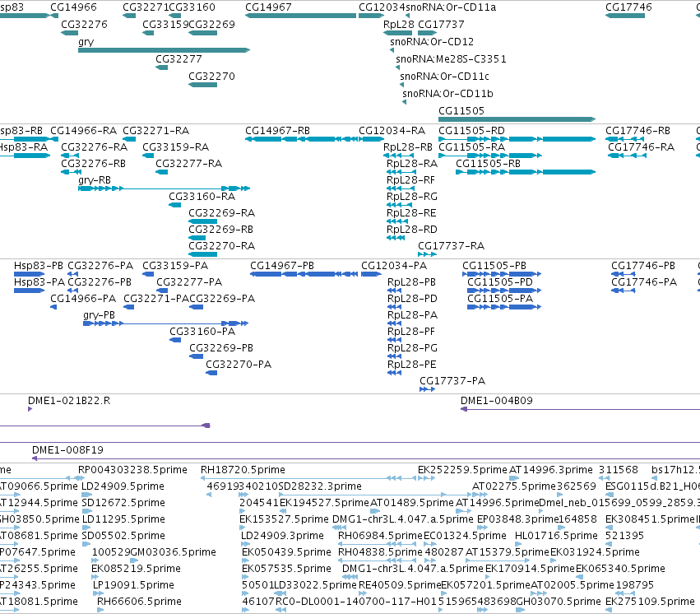Select the CG11505 gene label
Screen dimensions: 700x614
(x=461, y=111)
